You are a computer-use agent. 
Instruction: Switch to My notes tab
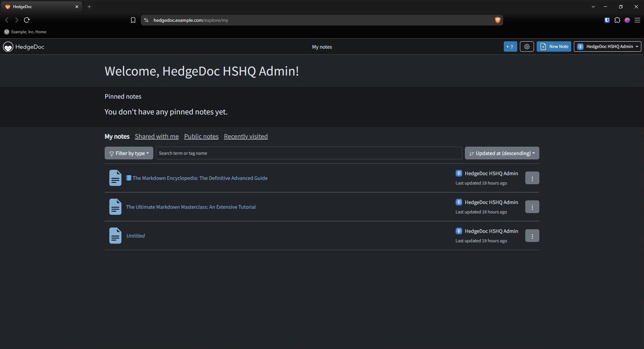tap(117, 136)
